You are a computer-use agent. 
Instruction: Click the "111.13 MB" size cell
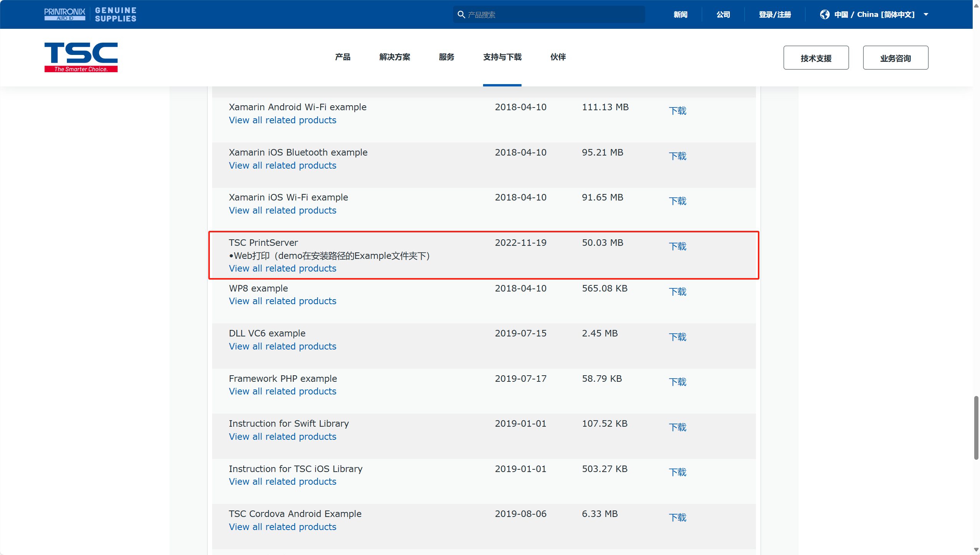605,107
